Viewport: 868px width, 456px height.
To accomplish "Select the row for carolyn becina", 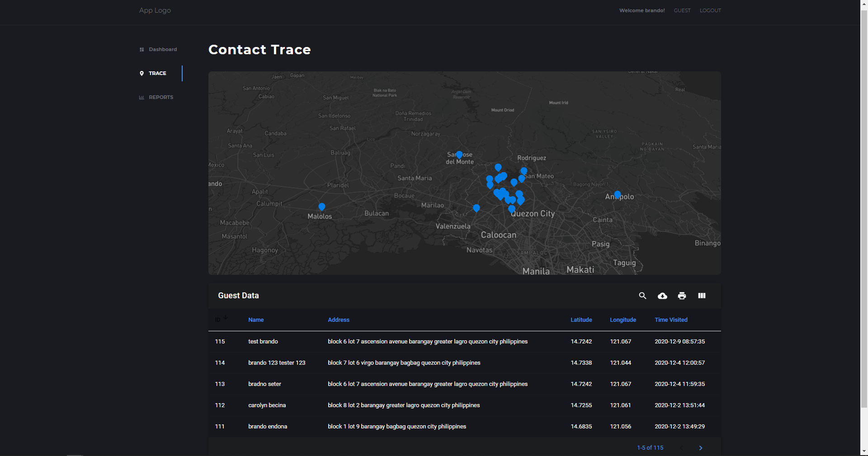I will pos(465,405).
